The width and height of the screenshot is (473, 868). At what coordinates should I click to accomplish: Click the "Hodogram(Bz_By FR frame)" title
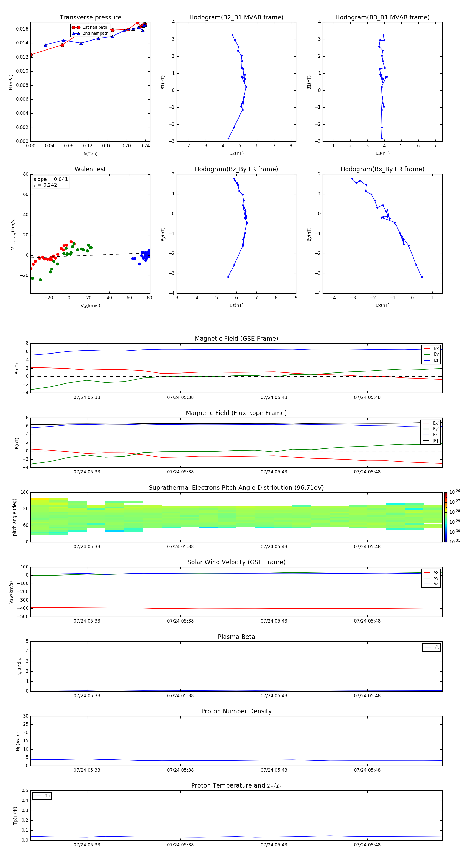click(236, 169)
